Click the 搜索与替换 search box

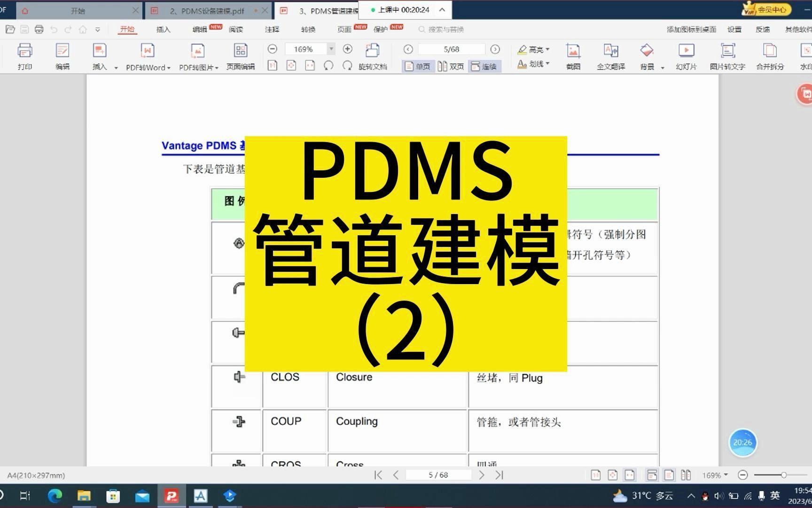click(x=441, y=29)
